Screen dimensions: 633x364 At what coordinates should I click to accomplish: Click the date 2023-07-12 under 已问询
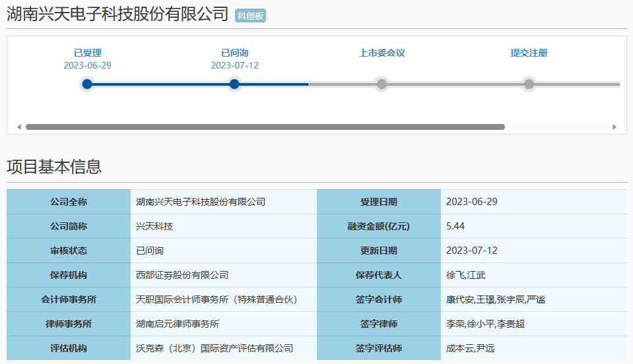[x=234, y=65]
